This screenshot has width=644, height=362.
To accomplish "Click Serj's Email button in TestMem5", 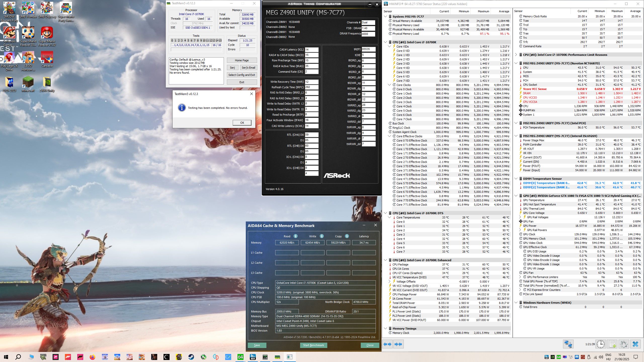I will click(x=248, y=68).
